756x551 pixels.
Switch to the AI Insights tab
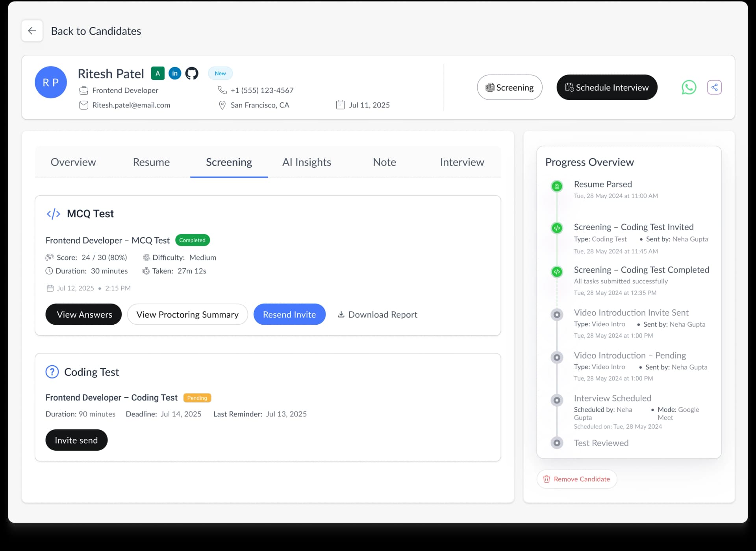tap(307, 162)
